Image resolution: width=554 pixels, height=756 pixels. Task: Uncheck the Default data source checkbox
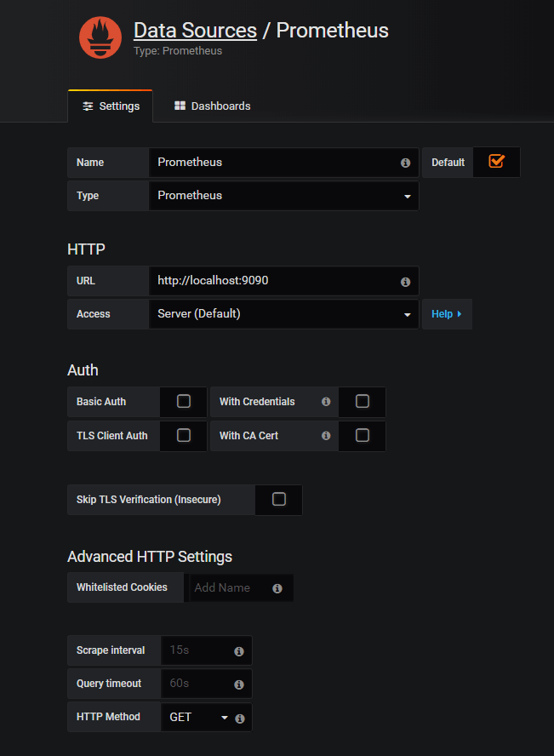point(496,162)
